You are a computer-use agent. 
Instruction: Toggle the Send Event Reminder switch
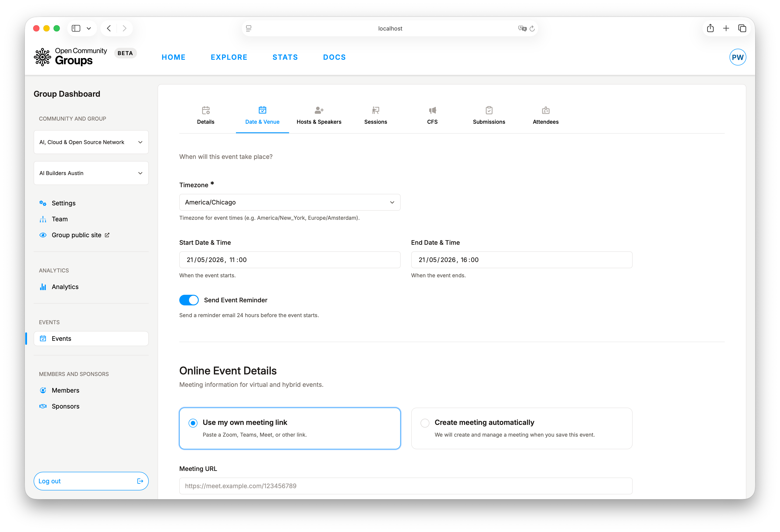tap(189, 300)
